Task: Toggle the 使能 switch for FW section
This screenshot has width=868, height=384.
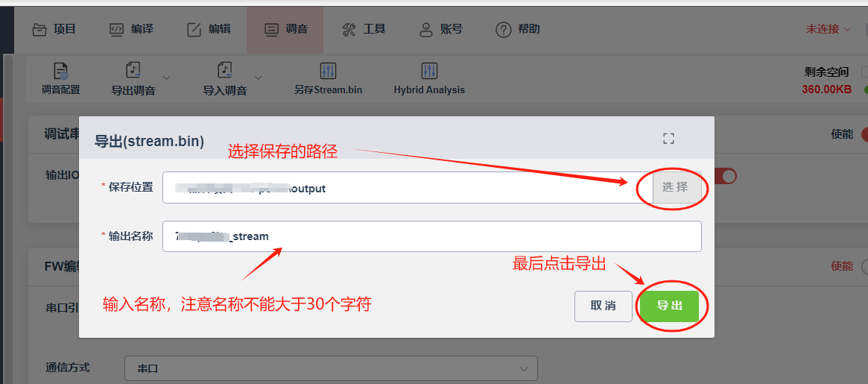Action: click(864, 266)
